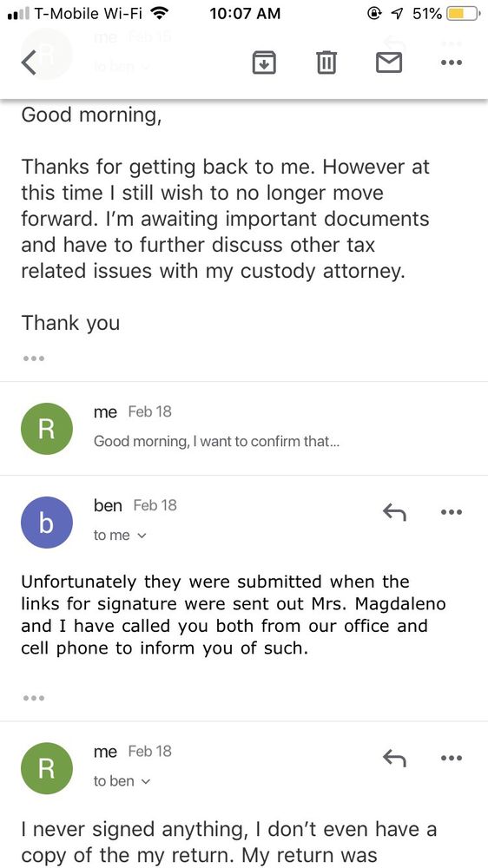
Task: Tap the back arrow icon
Action: (29, 62)
